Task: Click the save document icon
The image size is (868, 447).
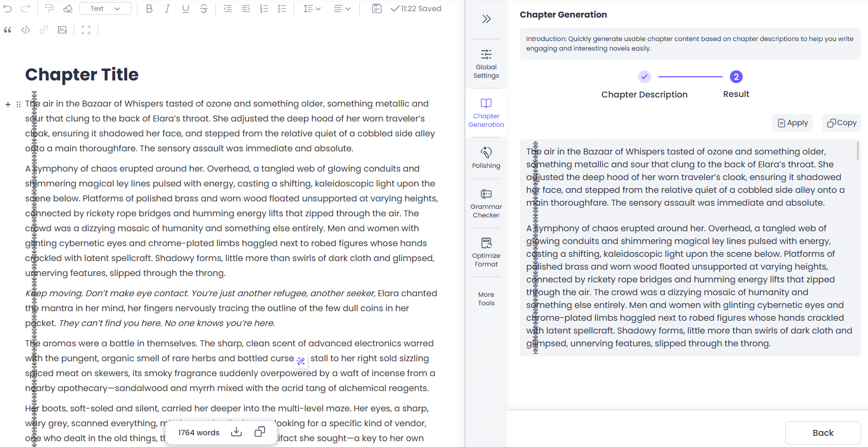Action: tap(376, 9)
